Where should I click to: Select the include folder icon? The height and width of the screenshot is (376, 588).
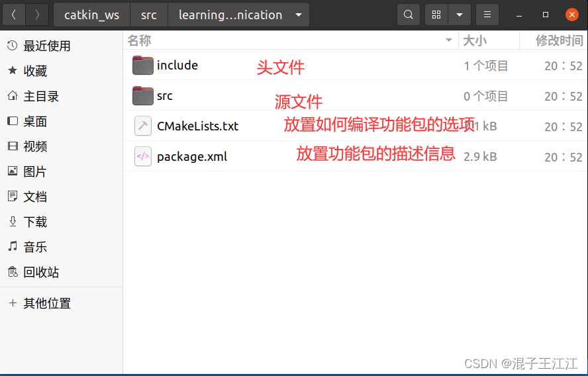(143, 66)
